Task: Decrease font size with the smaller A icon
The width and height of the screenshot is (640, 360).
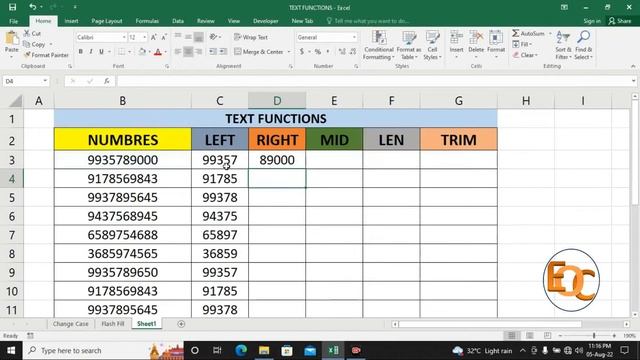Action: (x=164, y=37)
